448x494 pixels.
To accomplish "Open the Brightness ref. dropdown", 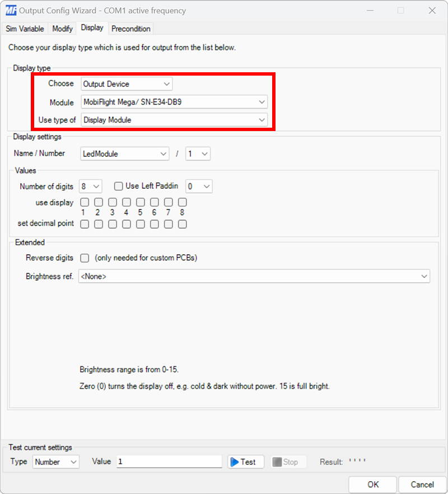I will tap(427, 276).
